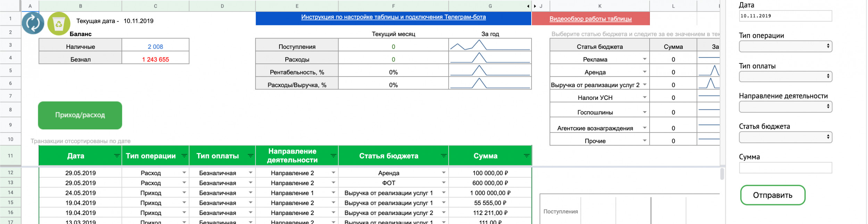868x224 pixels.
Task: Click the vertical scrollbar of the sheet
Action: [x=722, y=174]
